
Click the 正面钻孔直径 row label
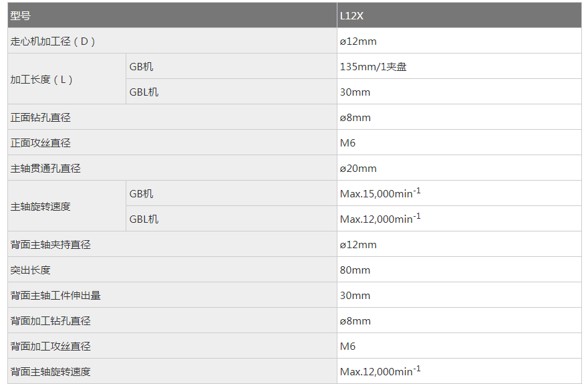(40, 117)
